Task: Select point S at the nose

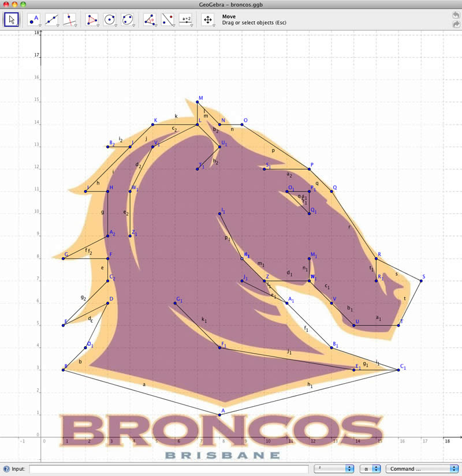Action: pyautogui.click(x=421, y=281)
